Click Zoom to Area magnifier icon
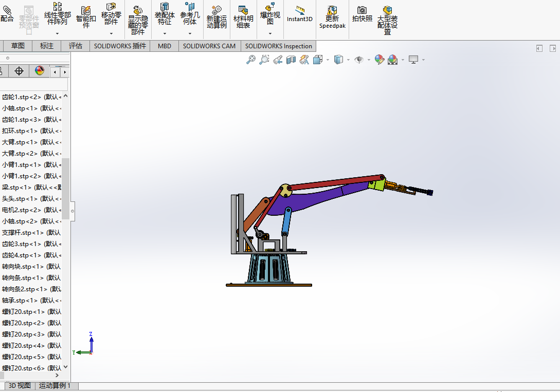 (264, 60)
